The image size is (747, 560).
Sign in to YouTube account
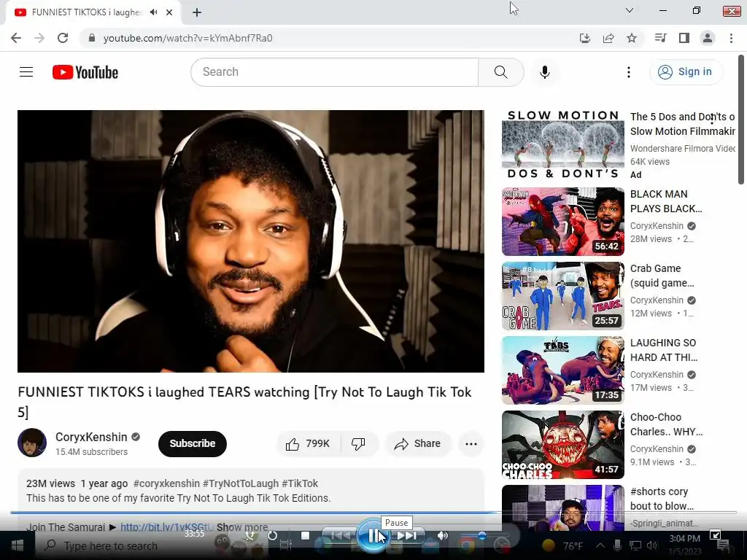pos(685,72)
